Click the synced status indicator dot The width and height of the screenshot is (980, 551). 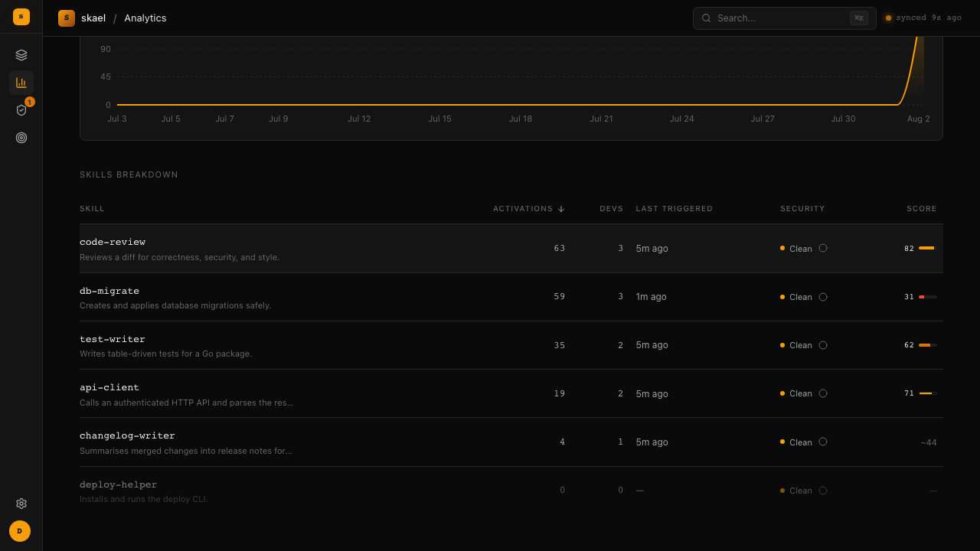point(888,18)
